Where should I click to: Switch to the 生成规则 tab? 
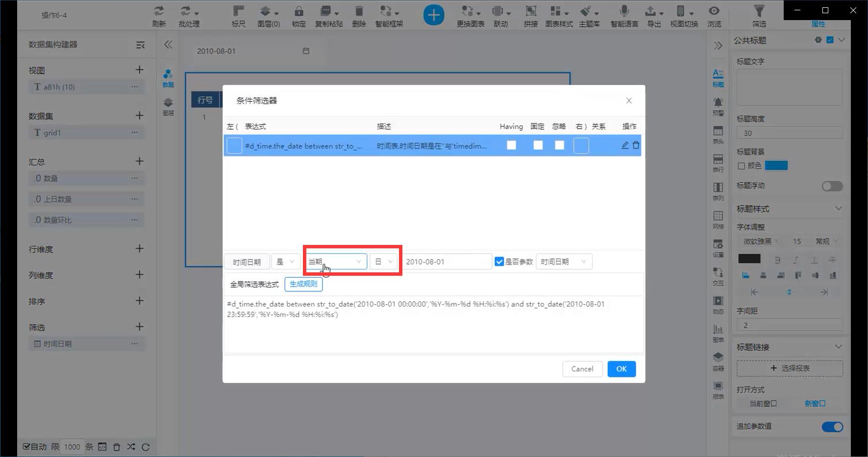pyautogui.click(x=303, y=284)
